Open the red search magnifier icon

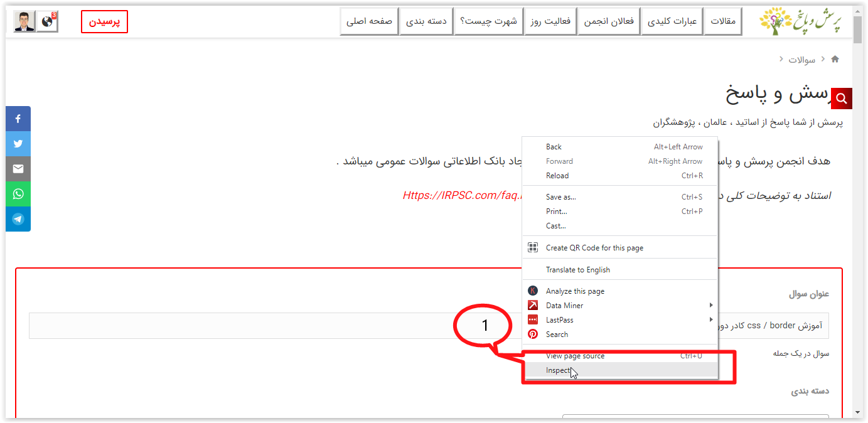[842, 99]
